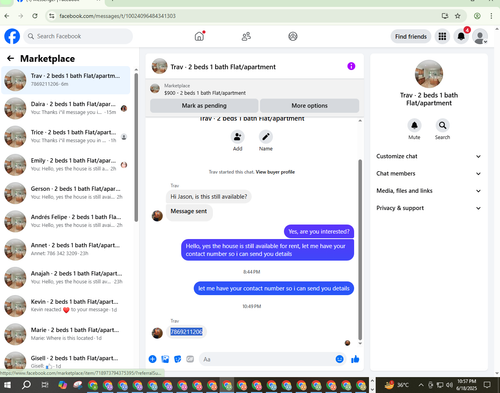This screenshot has height=393, width=500.
Task: Open the Anajah conversation
Action: coord(66,278)
